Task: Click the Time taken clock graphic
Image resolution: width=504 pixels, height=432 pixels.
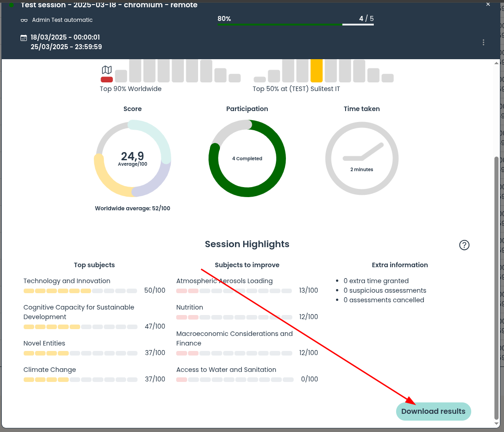Action: tap(361, 158)
